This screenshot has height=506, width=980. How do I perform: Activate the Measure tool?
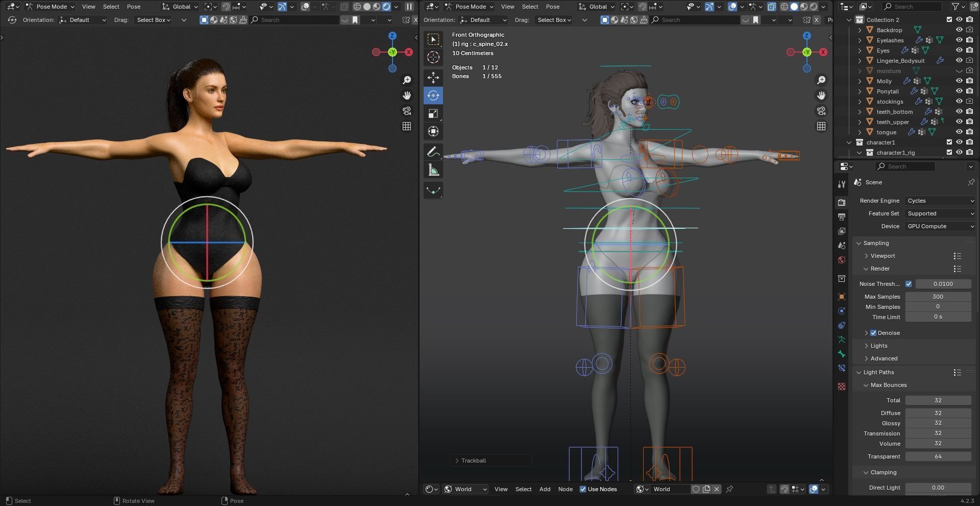tap(433, 170)
